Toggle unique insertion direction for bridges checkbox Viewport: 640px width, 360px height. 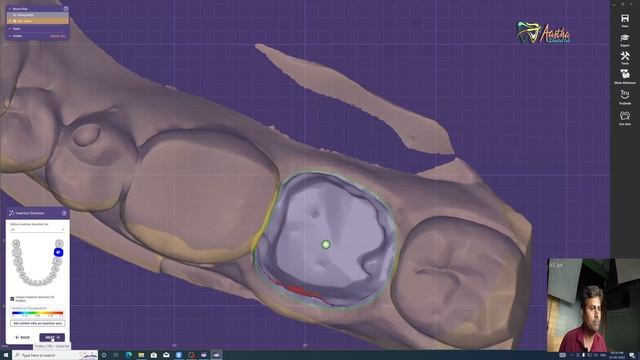pos(12,299)
